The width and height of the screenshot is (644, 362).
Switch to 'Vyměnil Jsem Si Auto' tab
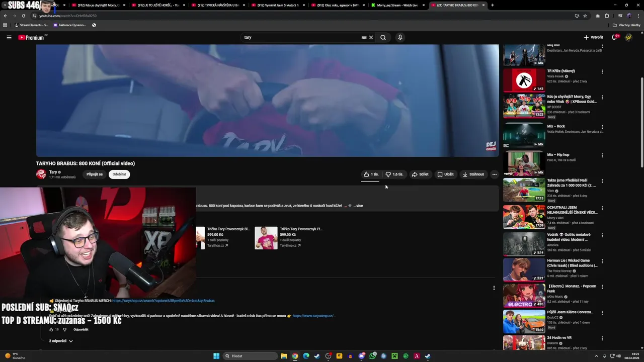[277, 5]
